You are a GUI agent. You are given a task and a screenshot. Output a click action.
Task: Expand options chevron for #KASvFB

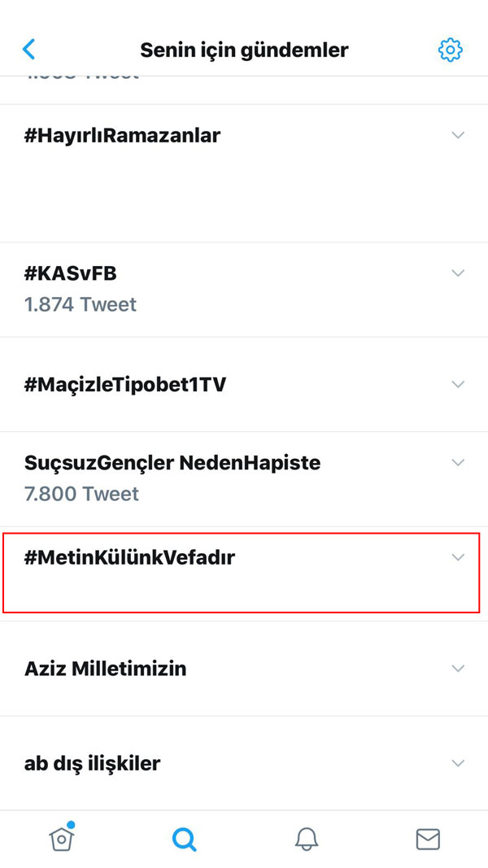click(458, 273)
